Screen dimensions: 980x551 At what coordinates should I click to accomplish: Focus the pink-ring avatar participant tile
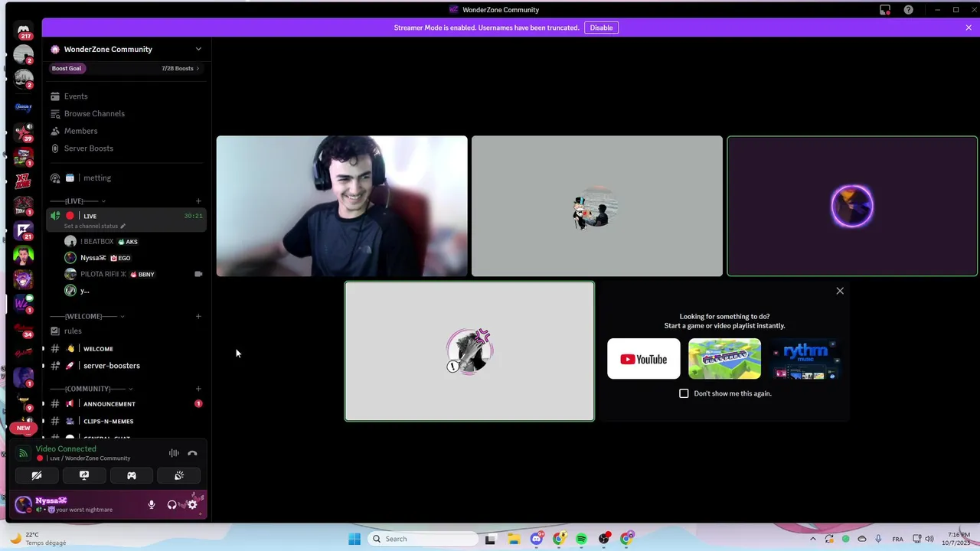(469, 351)
